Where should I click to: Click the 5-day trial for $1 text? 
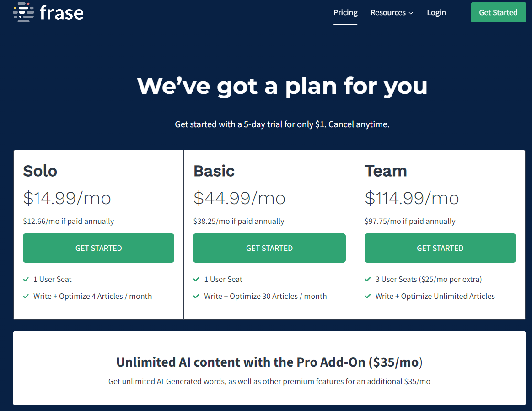(282, 124)
